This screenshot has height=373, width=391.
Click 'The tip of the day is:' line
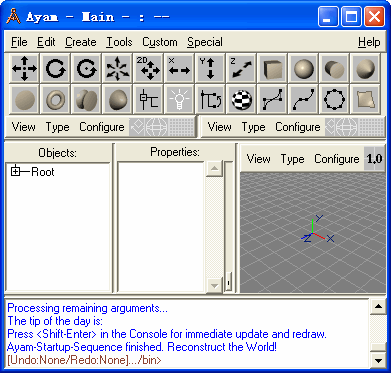(x=55, y=321)
